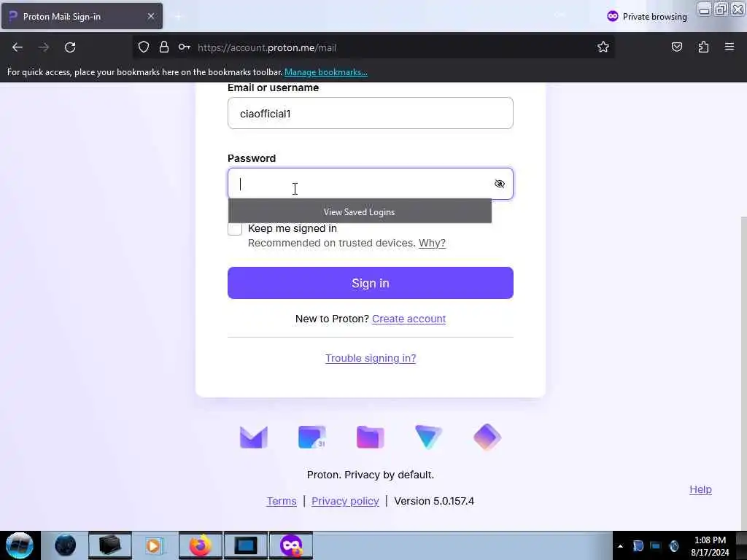
Task: Click the Proton VPN triangle icon
Action: (429, 437)
